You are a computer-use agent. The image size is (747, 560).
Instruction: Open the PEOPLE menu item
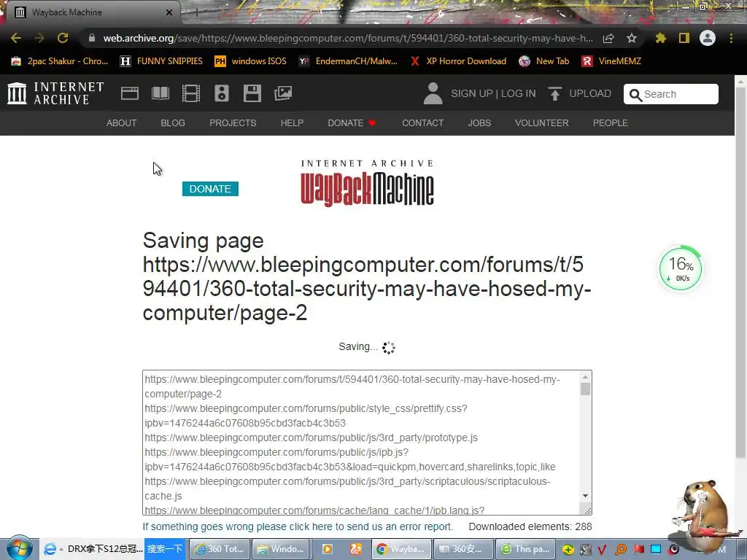pyautogui.click(x=611, y=122)
